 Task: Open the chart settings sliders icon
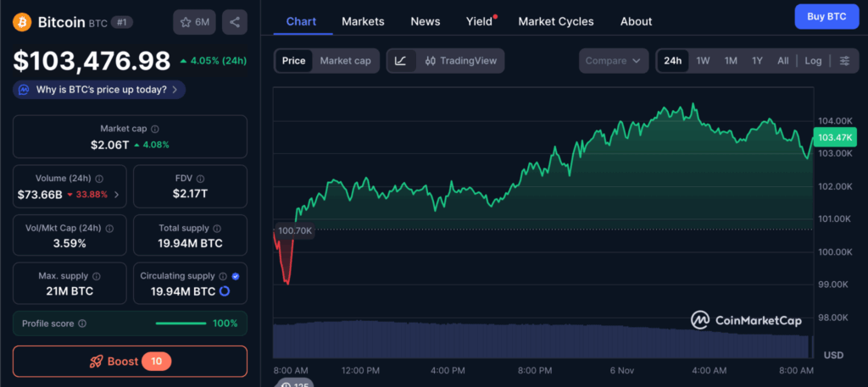[844, 60]
